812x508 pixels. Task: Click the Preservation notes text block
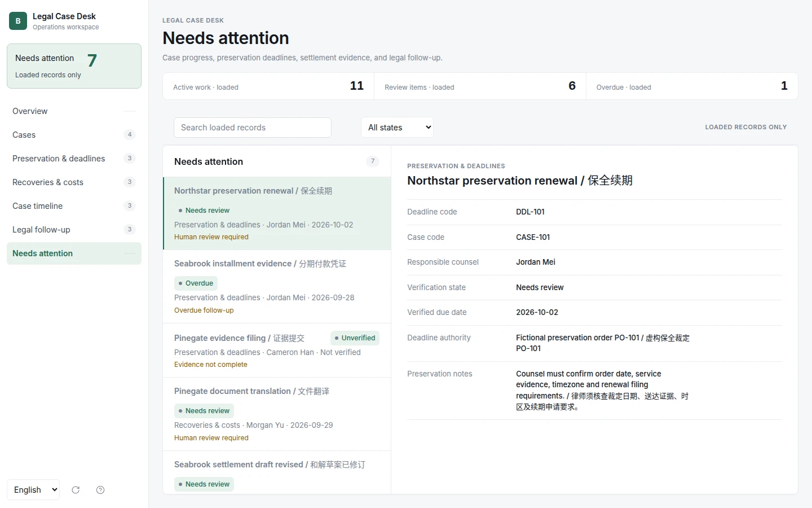pos(602,391)
